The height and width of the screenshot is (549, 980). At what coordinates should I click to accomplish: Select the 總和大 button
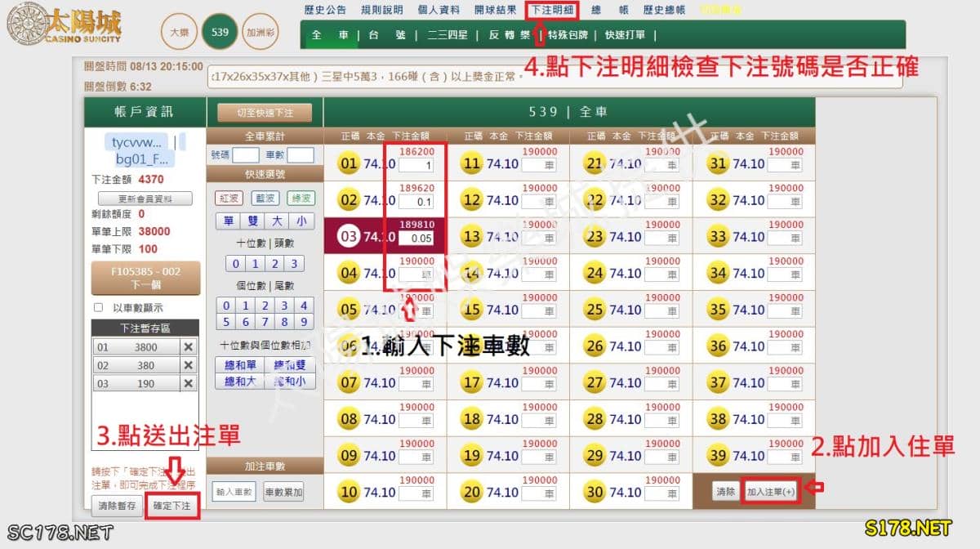[x=240, y=381]
